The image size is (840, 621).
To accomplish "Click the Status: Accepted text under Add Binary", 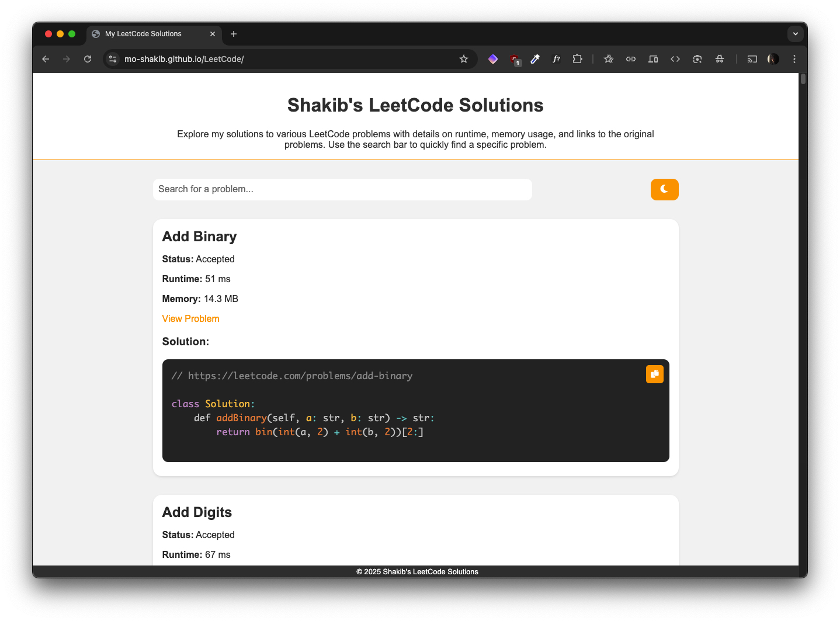I will [199, 259].
